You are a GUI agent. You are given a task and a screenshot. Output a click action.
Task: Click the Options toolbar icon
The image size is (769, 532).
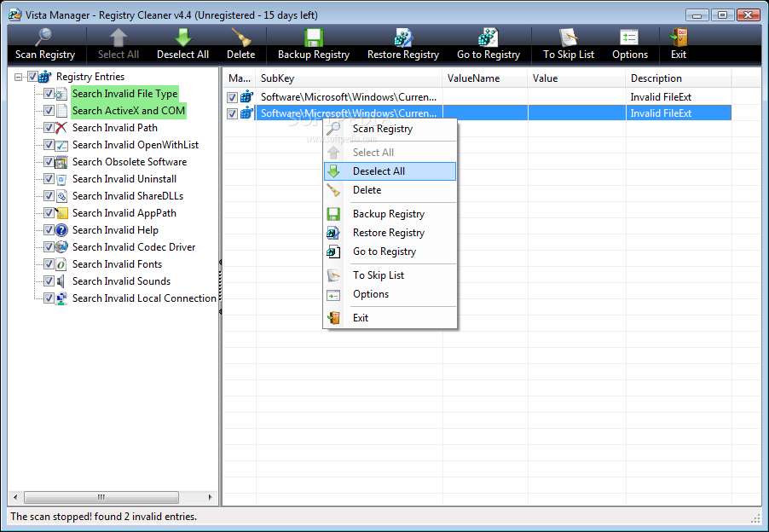pos(629,38)
